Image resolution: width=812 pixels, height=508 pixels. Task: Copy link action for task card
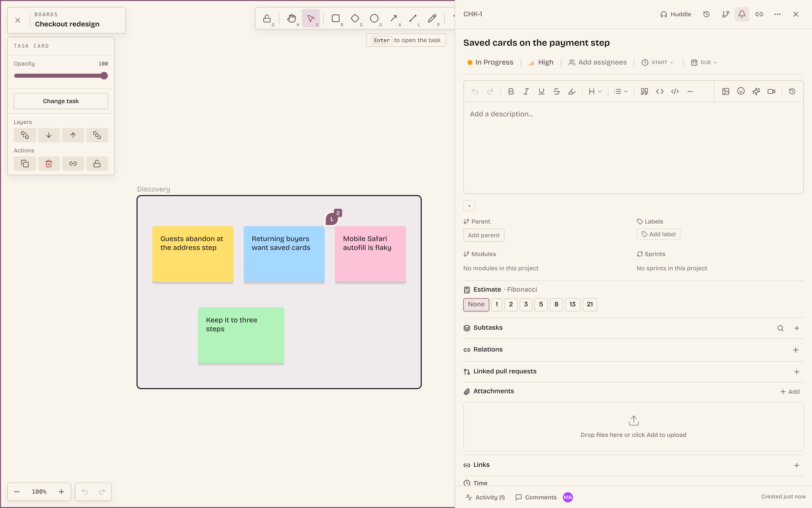73,164
